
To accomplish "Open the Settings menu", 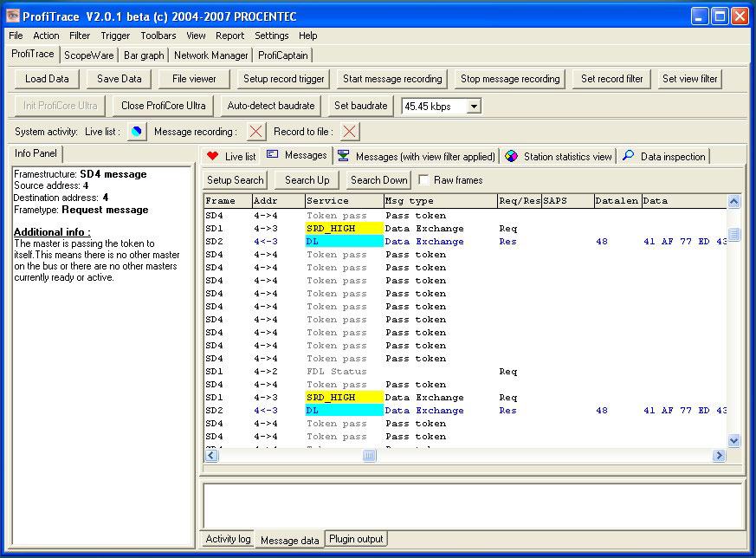I will [x=271, y=36].
